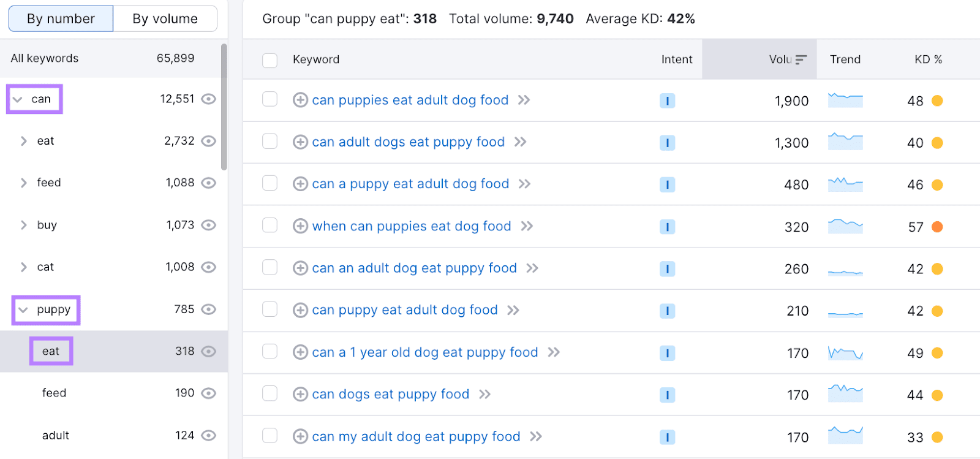Click trend chart for 'can a puppy eat adult dog food'
Screen dimensions: 980x459
[x=845, y=184]
